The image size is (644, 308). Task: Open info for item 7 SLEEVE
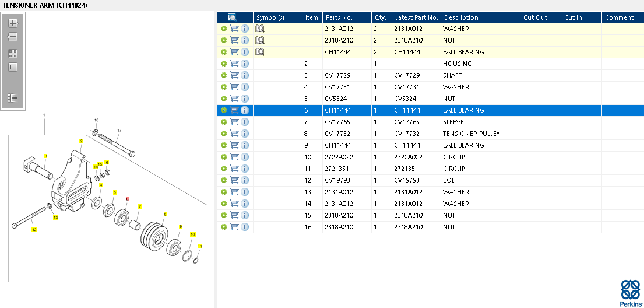point(245,122)
